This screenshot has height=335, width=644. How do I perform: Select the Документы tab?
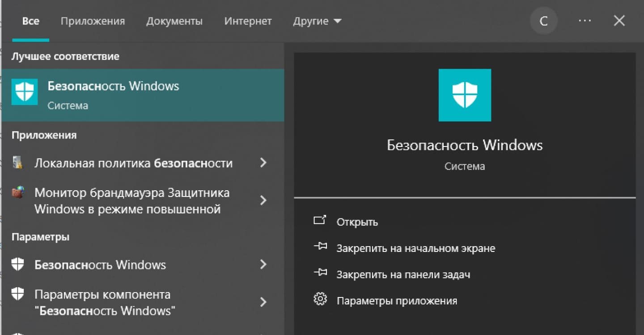pos(174,21)
